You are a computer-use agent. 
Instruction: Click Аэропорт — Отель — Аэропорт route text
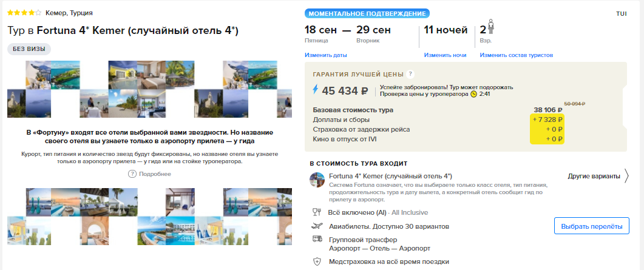[380, 248]
